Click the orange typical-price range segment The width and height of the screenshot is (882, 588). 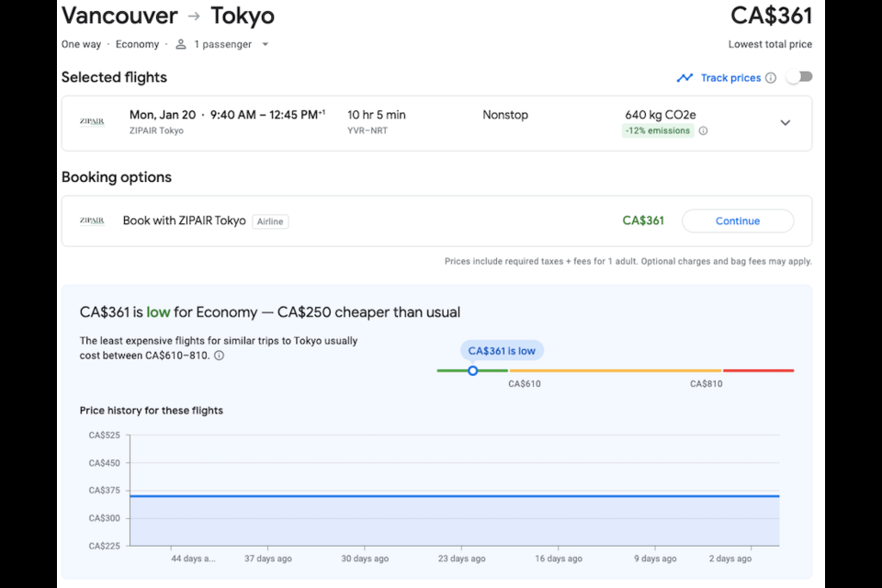(616, 371)
